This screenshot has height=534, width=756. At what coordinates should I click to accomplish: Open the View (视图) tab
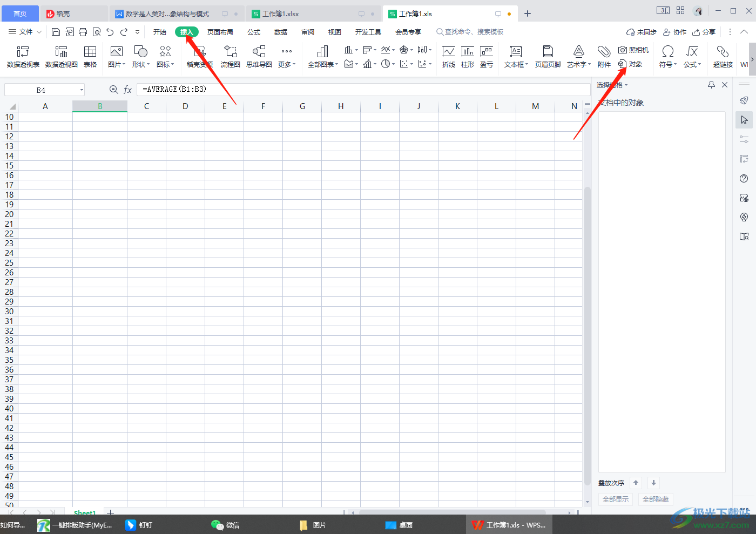(x=335, y=32)
